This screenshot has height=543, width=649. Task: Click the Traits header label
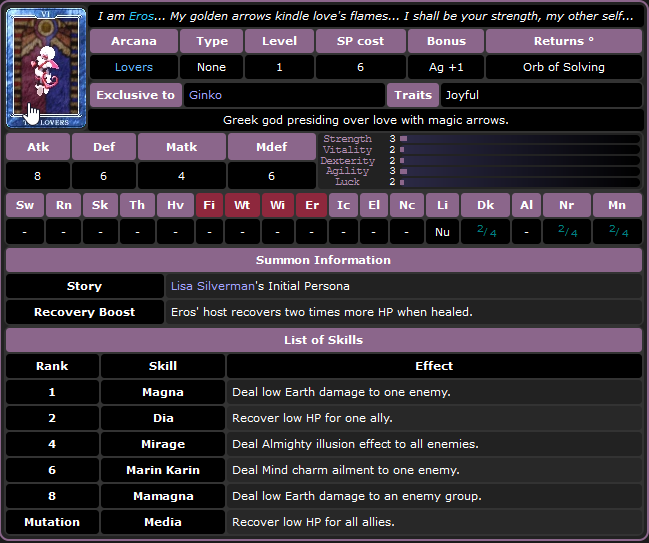coord(413,95)
